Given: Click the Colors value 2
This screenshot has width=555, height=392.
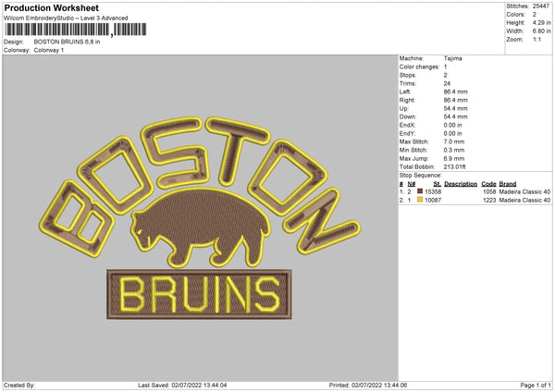Looking at the screenshot, I should click(x=535, y=15).
